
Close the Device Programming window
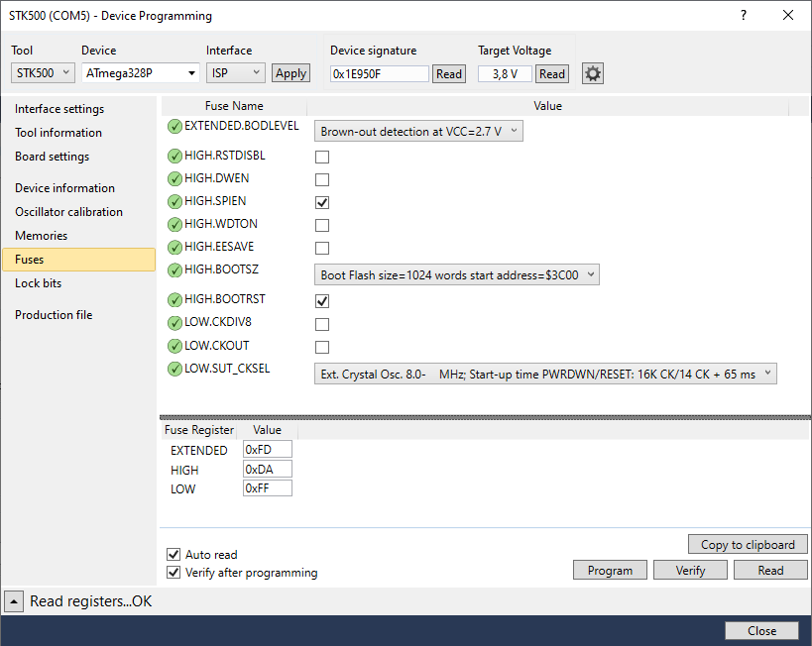788,15
